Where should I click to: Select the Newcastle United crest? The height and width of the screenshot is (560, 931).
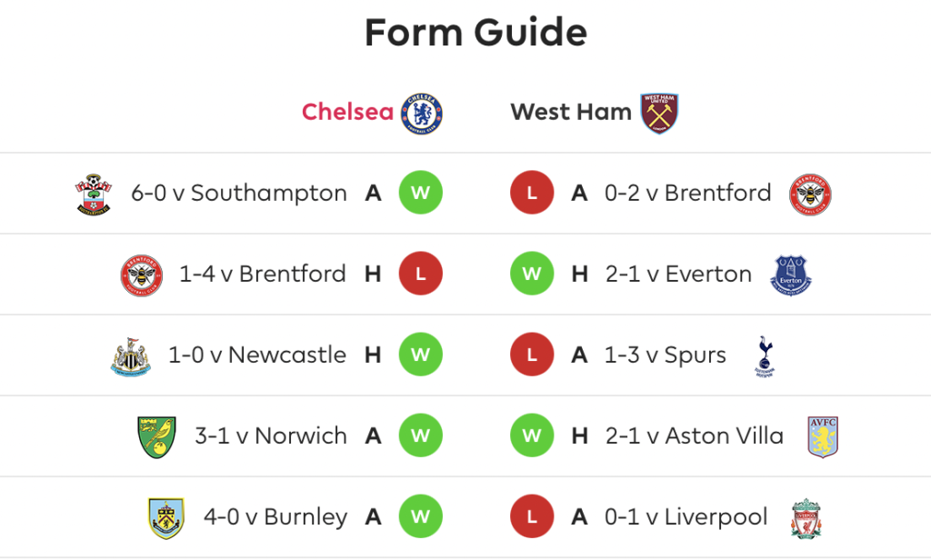point(131,356)
